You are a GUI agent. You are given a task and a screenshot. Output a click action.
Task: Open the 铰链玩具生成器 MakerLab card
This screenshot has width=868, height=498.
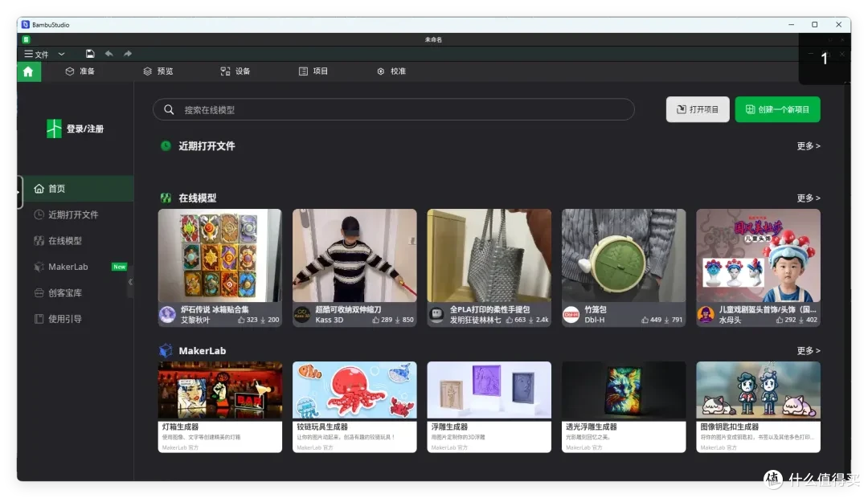coord(354,407)
